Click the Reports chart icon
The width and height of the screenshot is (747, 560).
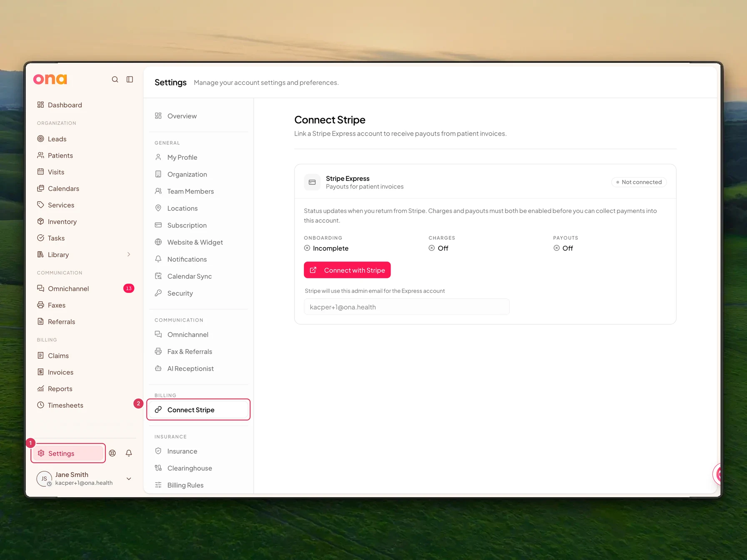point(40,389)
